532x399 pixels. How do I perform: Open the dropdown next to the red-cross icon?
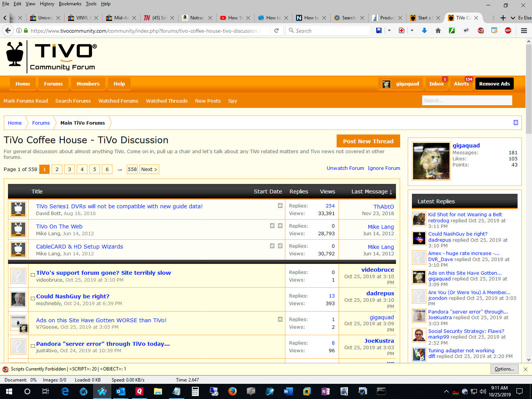pyautogui.click(x=412, y=30)
